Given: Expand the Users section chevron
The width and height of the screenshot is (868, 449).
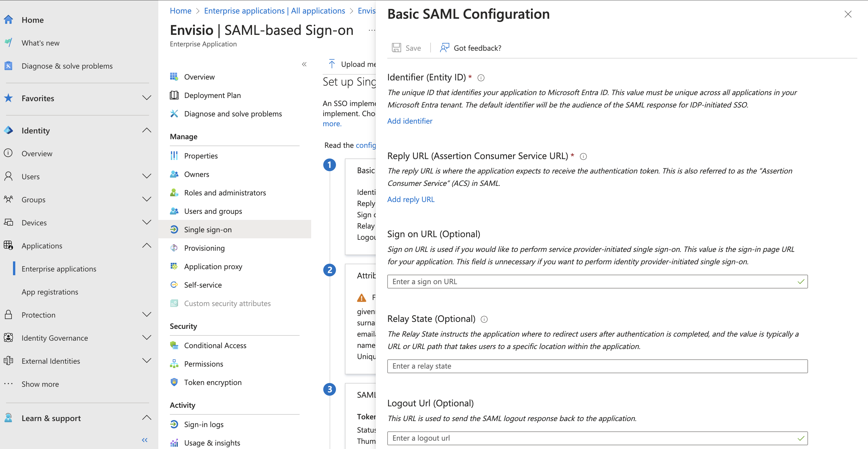Looking at the screenshot, I should (x=146, y=176).
